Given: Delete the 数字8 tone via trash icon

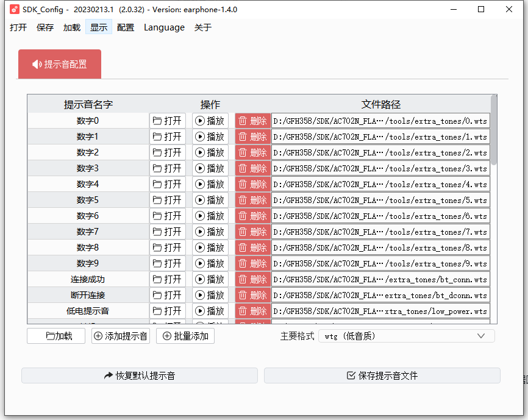Looking at the screenshot, I should coord(243,247).
